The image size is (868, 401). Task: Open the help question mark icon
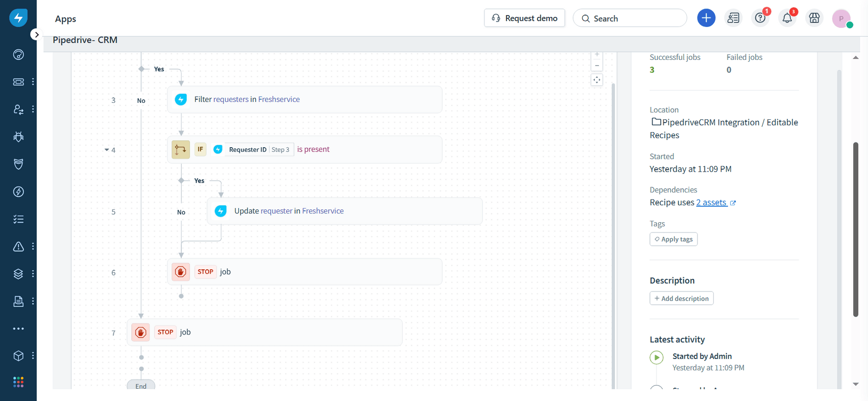(760, 18)
